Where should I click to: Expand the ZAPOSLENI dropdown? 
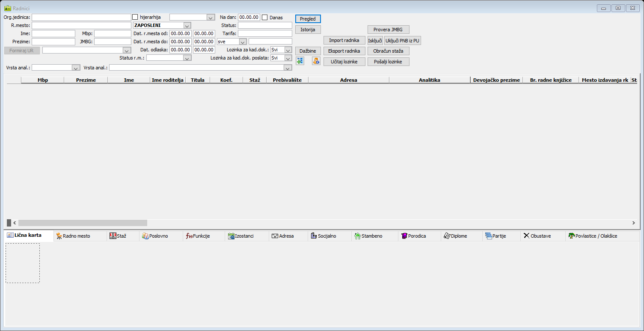pyautogui.click(x=187, y=26)
